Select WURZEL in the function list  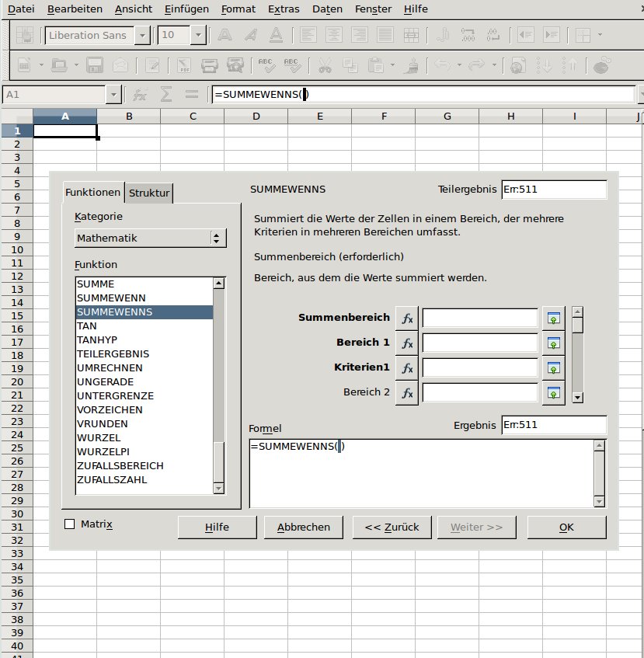(144, 437)
